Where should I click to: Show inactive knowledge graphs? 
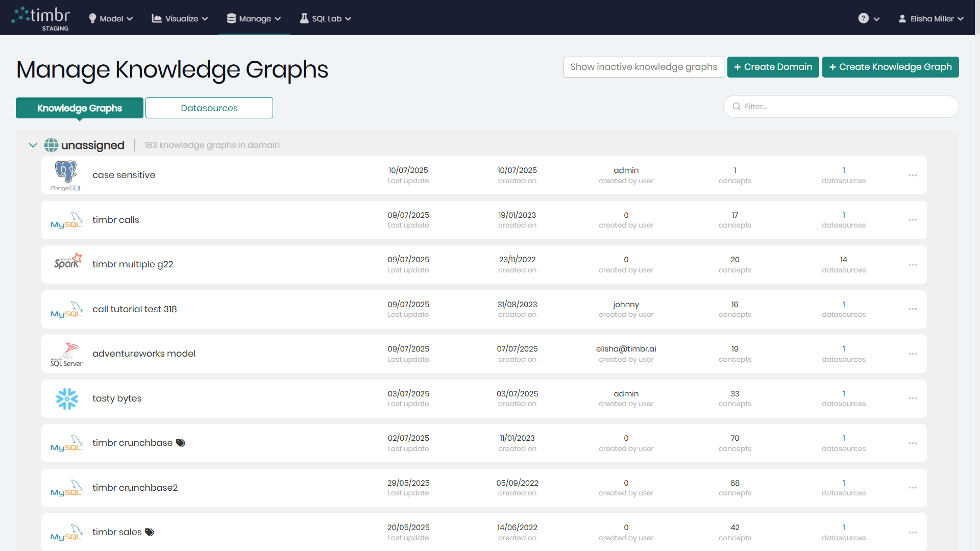[643, 67]
